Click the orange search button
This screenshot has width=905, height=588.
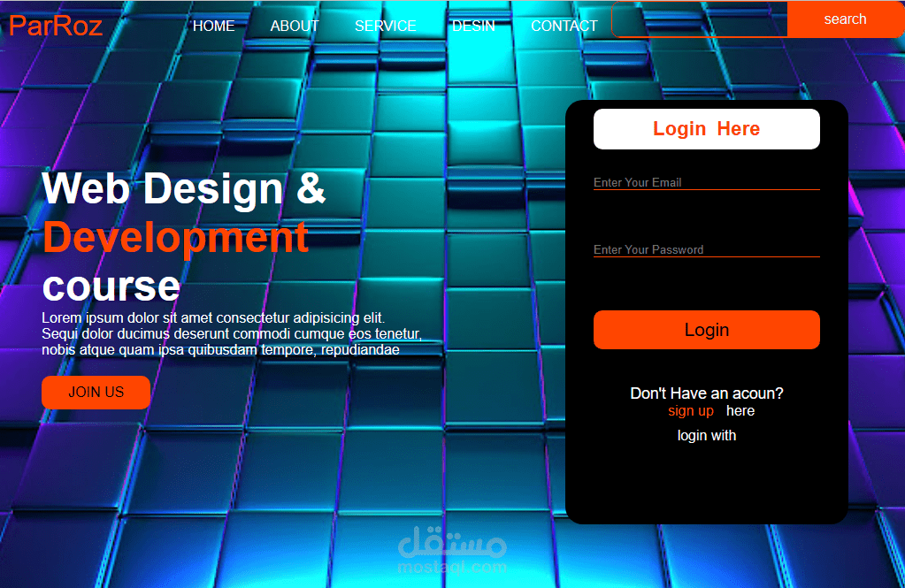844,19
